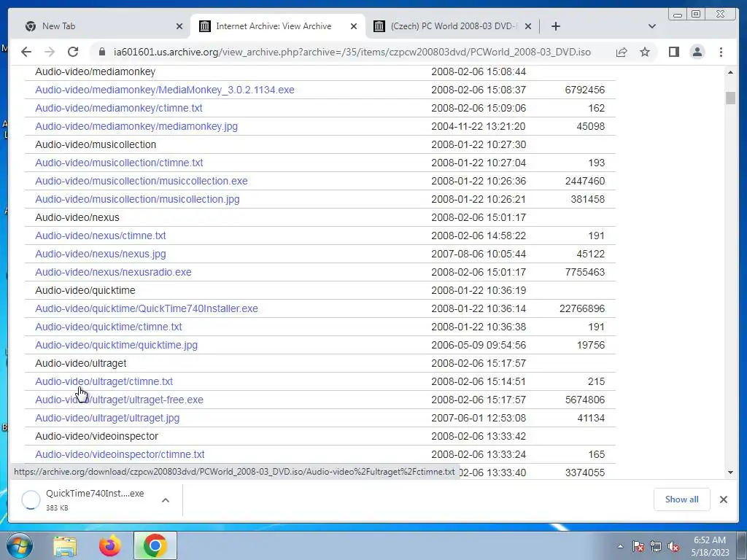This screenshot has height=560, width=747.
Task: Download QuickTime740Installer.exe link
Action: click(x=147, y=308)
